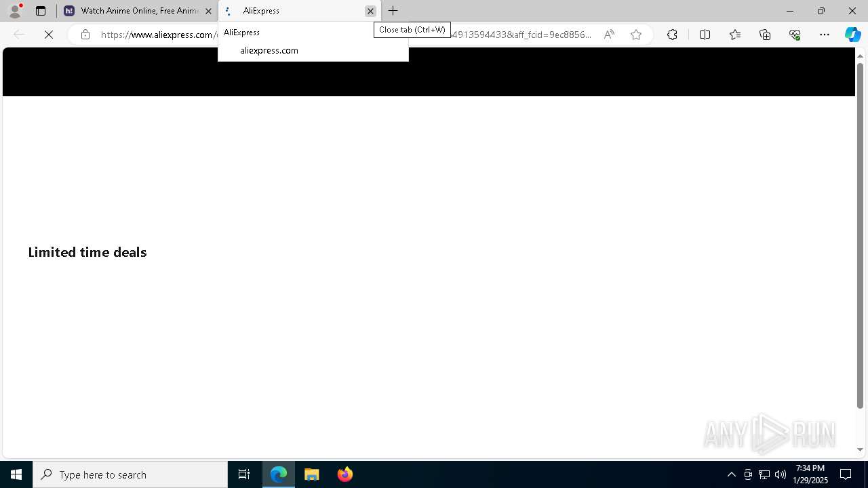The image size is (868, 488).
Task: Stop loading the page
Action: tap(49, 35)
